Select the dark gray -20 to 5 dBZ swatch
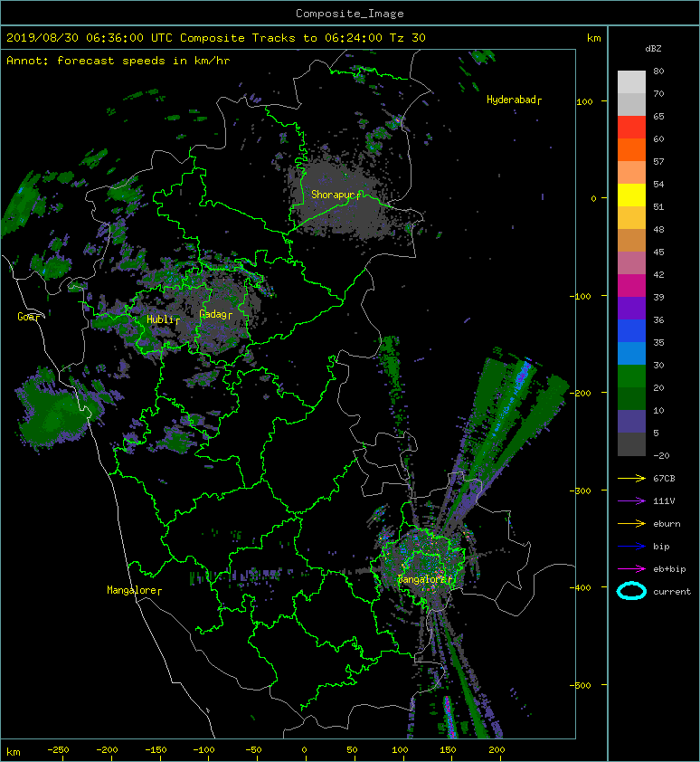The image size is (700, 762). (631, 444)
